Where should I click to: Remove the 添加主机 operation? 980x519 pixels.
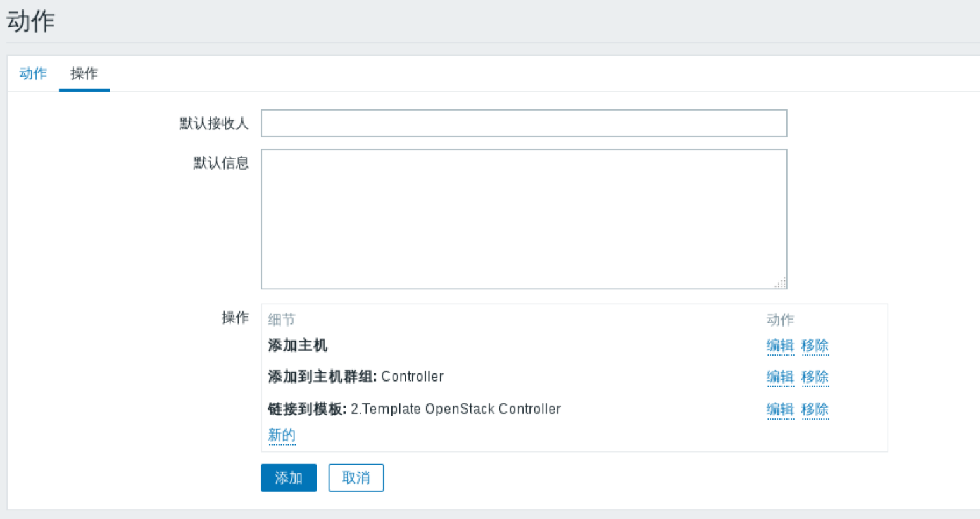(815, 346)
